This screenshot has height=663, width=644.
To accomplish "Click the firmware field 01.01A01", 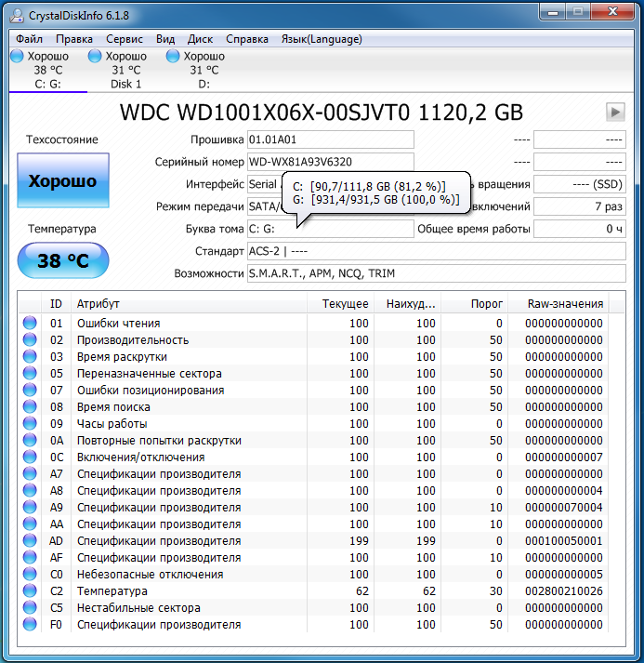I will pos(331,139).
